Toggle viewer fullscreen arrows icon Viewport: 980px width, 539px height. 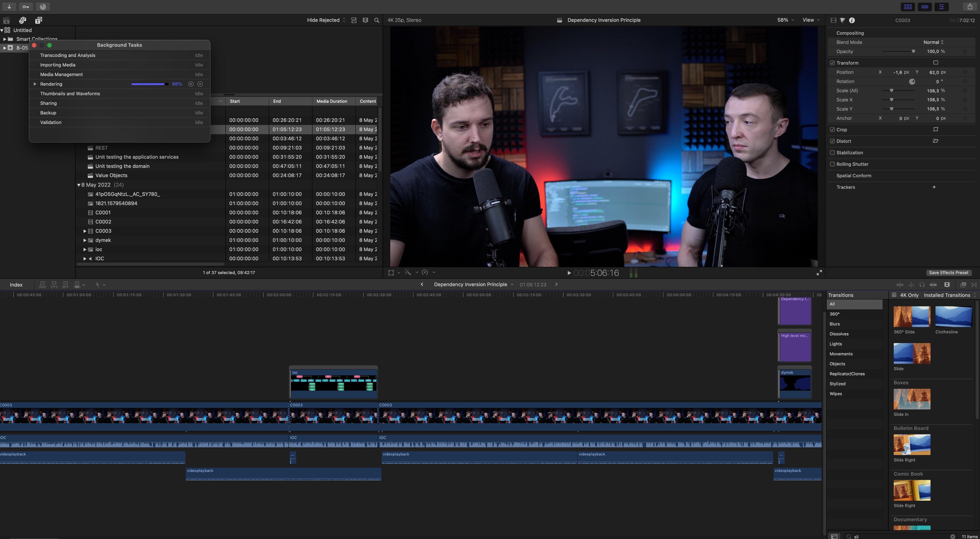pos(819,272)
